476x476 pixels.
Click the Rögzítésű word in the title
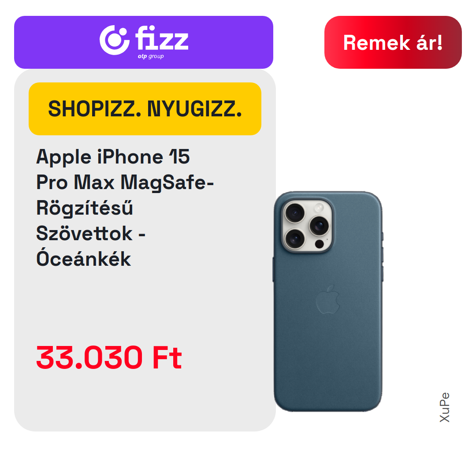(84, 208)
